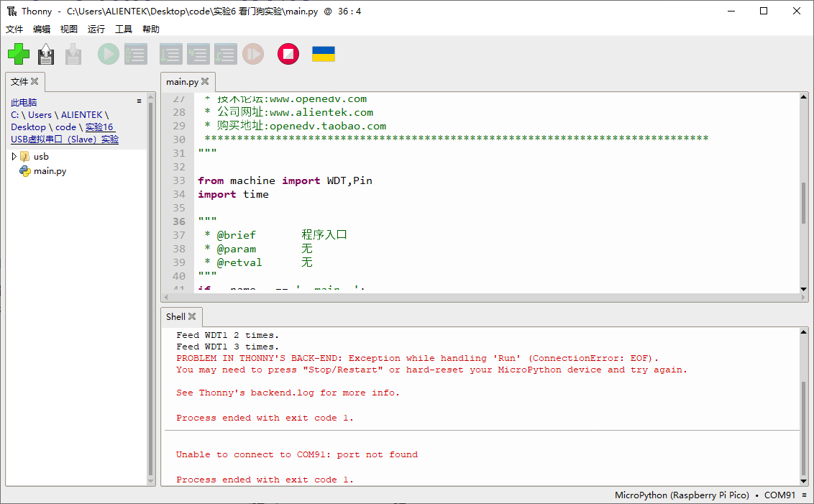This screenshot has width=814, height=504.
Task: Run current script with green play icon
Action: [x=109, y=54]
